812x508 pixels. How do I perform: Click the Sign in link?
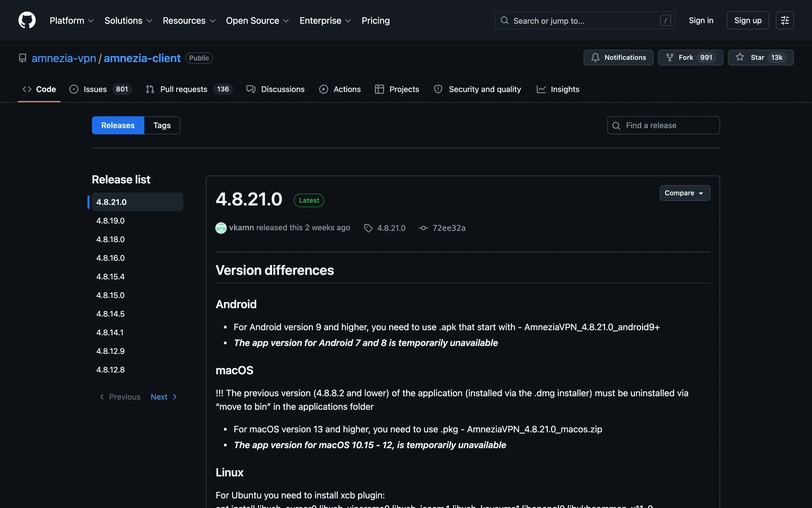[x=701, y=21]
